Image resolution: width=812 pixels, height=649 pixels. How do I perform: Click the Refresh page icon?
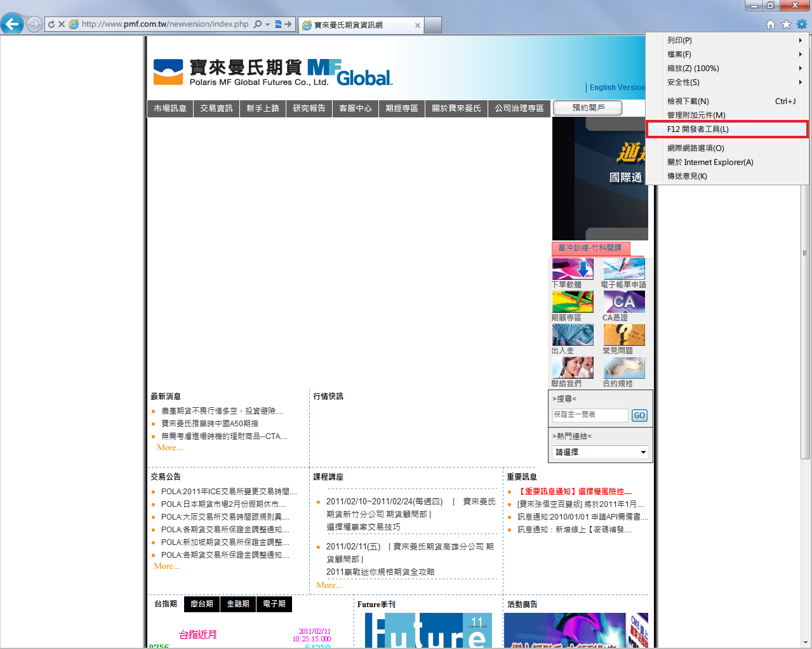pos(51,24)
